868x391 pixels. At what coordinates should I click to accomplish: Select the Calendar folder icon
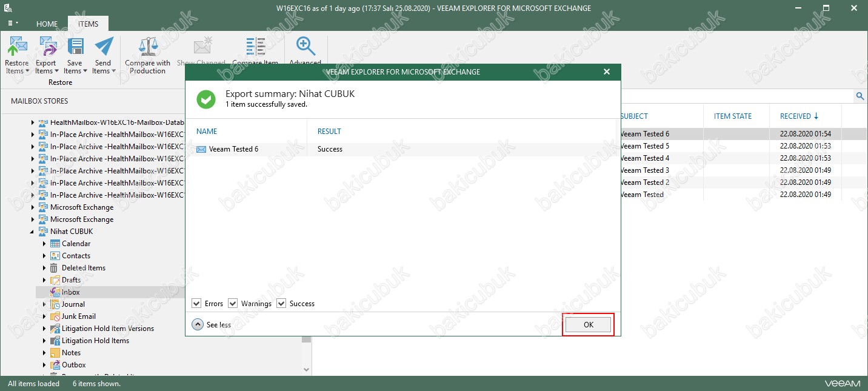55,244
